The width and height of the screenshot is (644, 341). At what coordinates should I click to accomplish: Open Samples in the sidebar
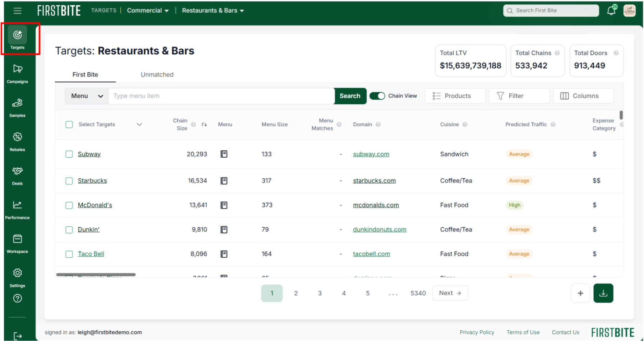17,107
